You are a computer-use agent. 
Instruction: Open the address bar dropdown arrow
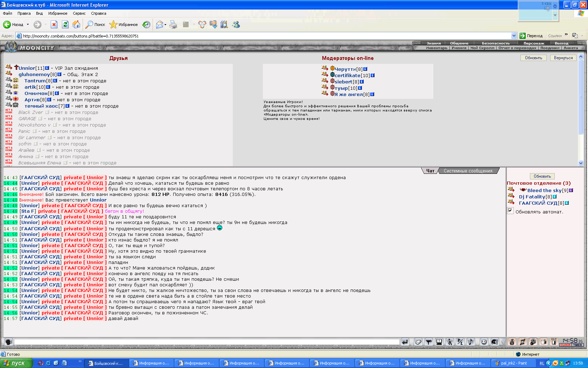coord(514,36)
